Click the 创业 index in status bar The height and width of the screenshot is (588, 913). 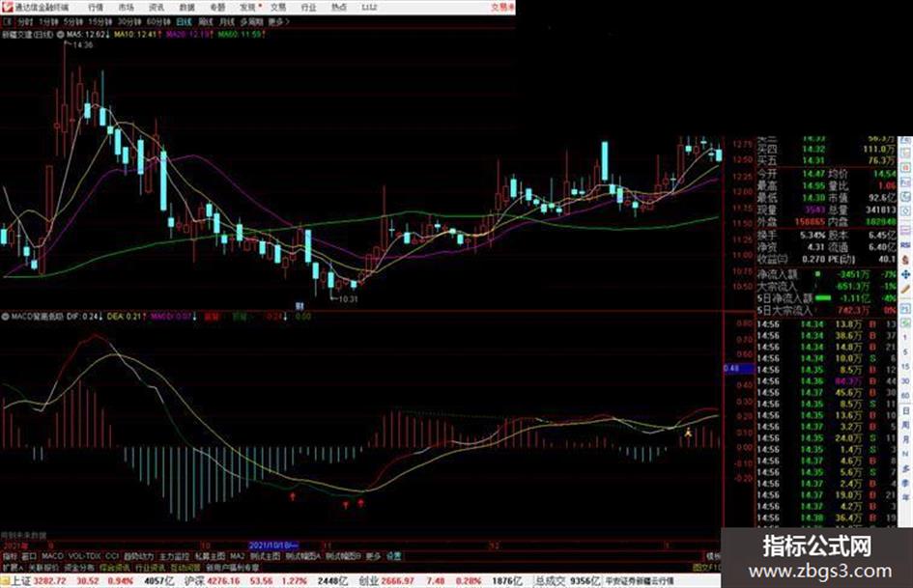click(369, 580)
